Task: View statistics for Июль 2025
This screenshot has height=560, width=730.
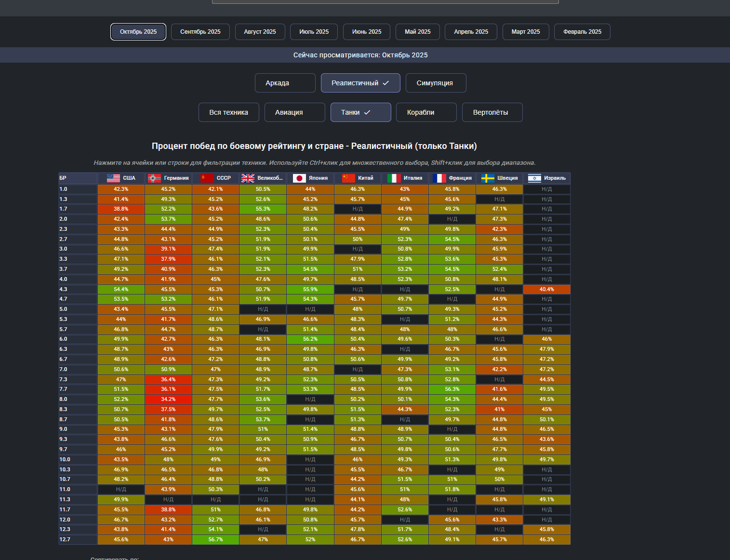Action: click(x=314, y=32)
